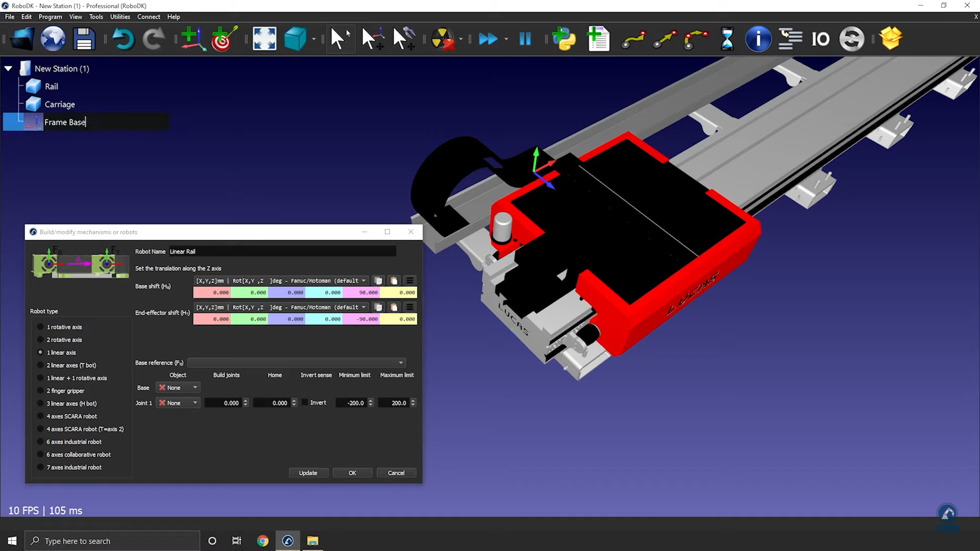Screen dimensions: 980x551
Task: Click the Fit all view icon
Action: (264, 39)
